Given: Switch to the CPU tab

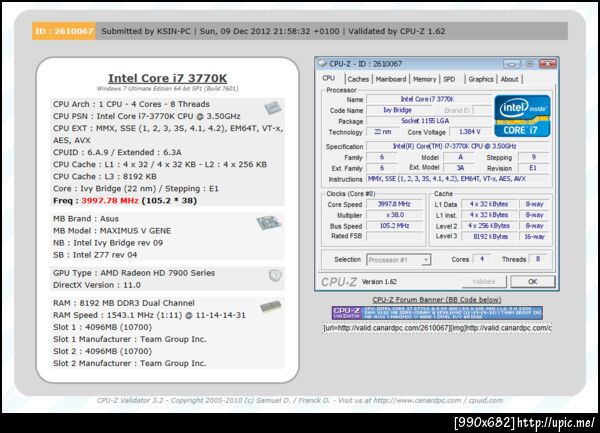Looking at the screenshot, I should pos(329,78).
